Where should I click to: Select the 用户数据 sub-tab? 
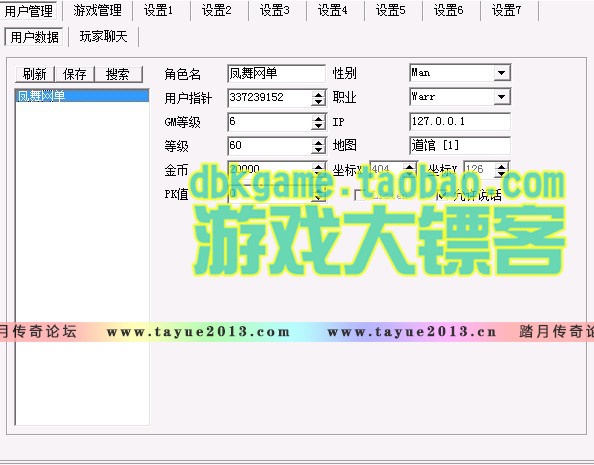(x=34, y=37)
